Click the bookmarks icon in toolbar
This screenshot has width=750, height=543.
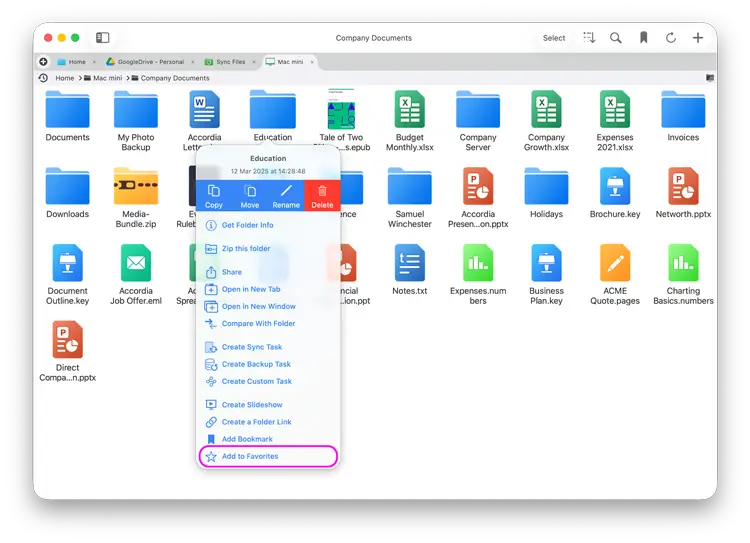[x=643, y=38]
